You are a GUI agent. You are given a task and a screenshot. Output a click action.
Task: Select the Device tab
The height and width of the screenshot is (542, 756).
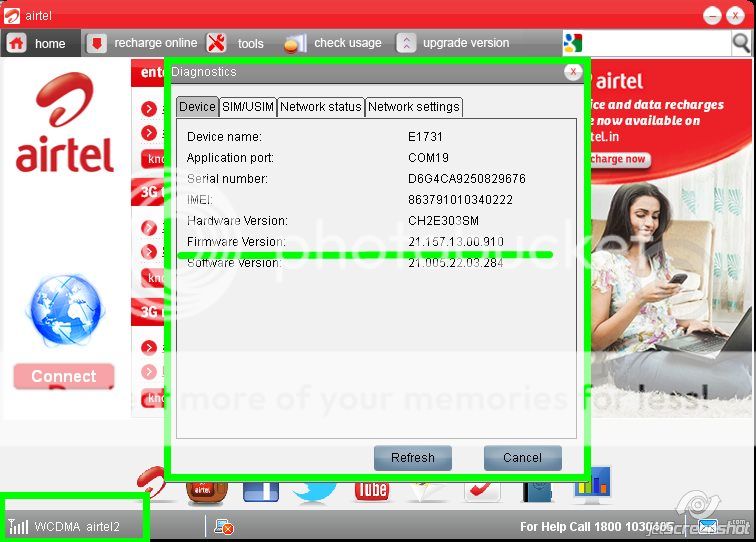[197, 107]
